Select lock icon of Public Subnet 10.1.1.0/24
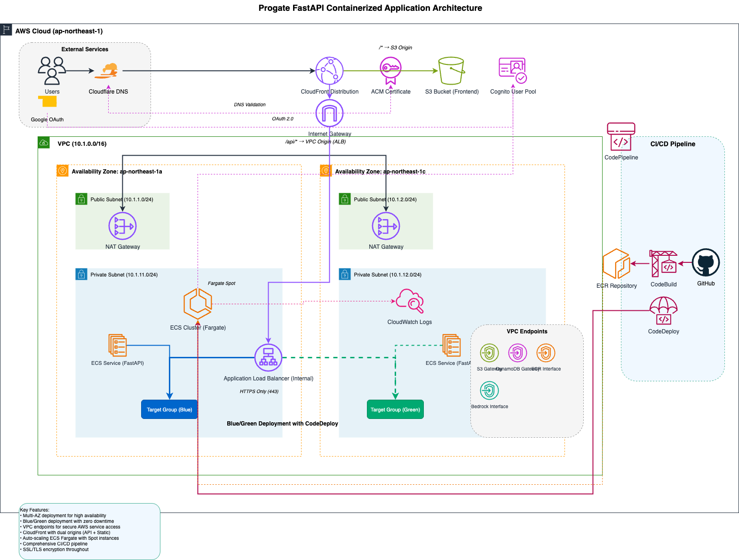 click(81, 199)
